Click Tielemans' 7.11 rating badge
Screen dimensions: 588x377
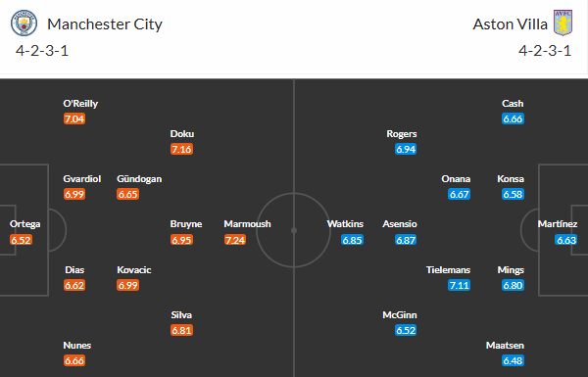pyautogui.click(x=459, y=285)
